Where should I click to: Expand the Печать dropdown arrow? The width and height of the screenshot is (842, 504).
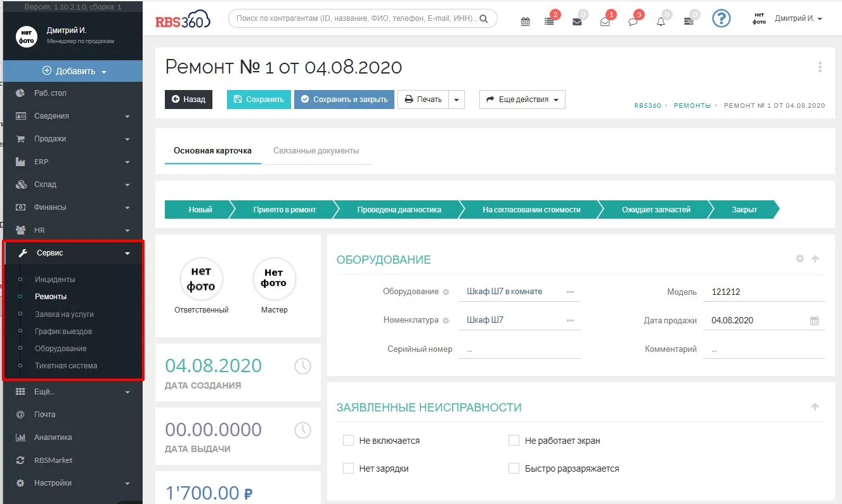(457, 100)
